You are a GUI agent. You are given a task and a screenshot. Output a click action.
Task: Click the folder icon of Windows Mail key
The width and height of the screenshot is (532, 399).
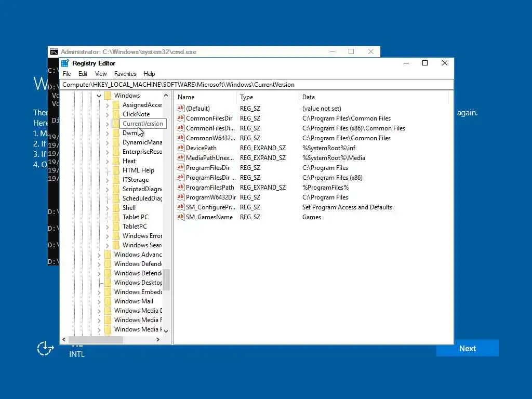108,301
